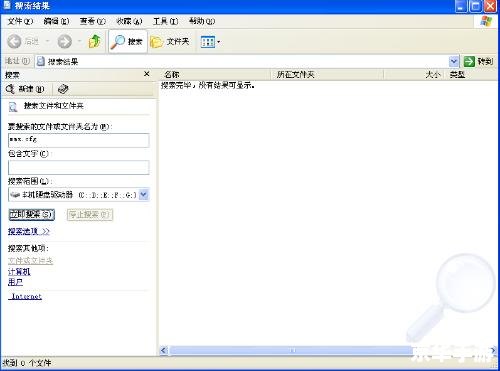
Task: Click the Users (用户) link
Action: [x=15, y=282]
